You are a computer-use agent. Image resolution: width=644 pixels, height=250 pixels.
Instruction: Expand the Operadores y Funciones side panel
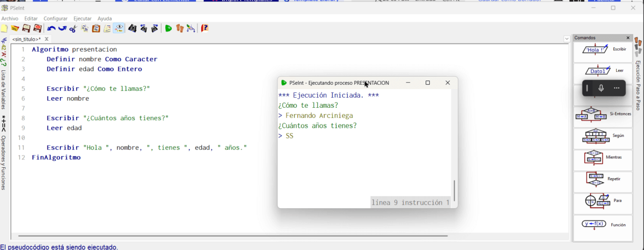(4, 161)
